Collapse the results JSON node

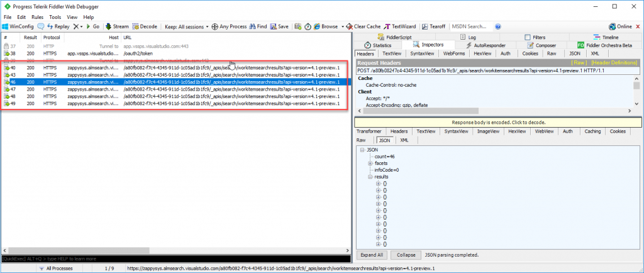(x=370, y=177)
